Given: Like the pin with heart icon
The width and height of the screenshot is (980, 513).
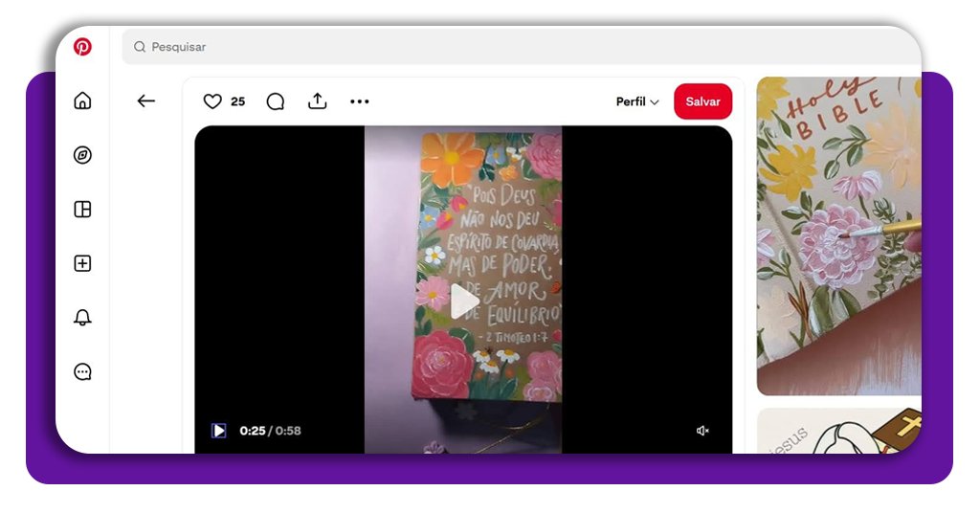Looking at the screenshot, I should click(x=212, y=101).
